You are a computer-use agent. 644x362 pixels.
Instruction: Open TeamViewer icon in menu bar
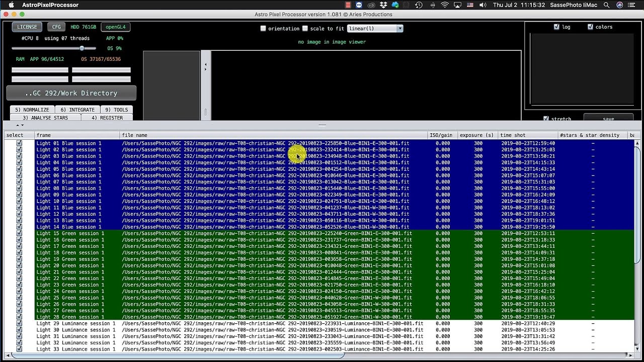click(x=359, y=5)
